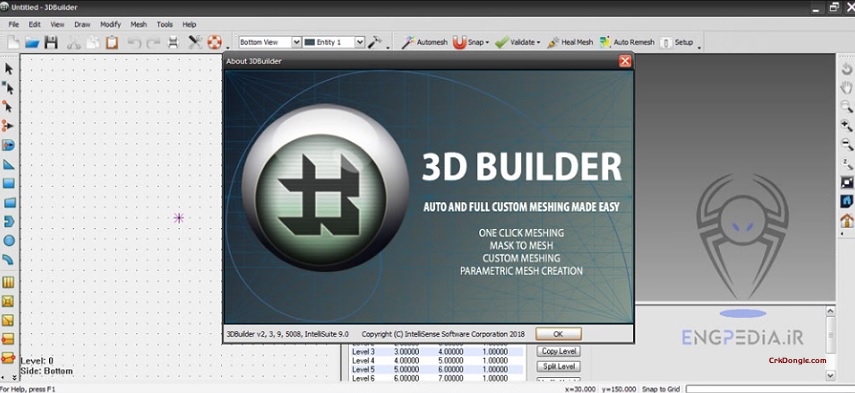Click the rotate view icon
Screen dimensions: 855x393
click(x=846, y=69)
